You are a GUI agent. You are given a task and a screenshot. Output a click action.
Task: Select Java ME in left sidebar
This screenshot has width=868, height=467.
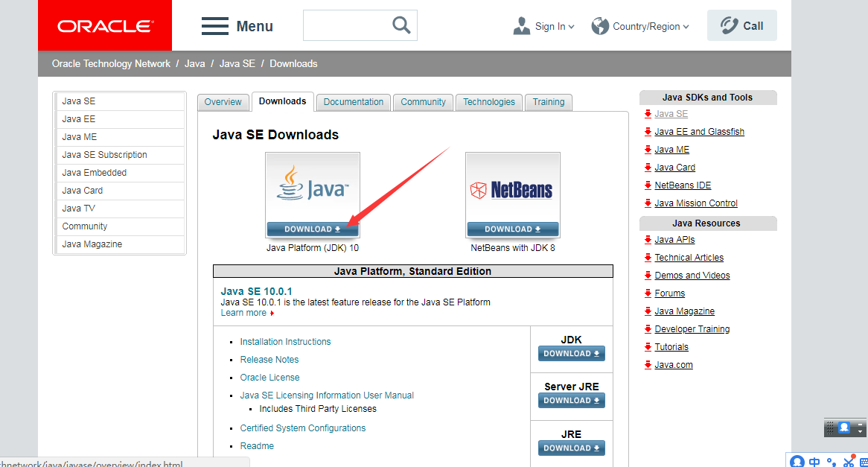pos(120,137)
